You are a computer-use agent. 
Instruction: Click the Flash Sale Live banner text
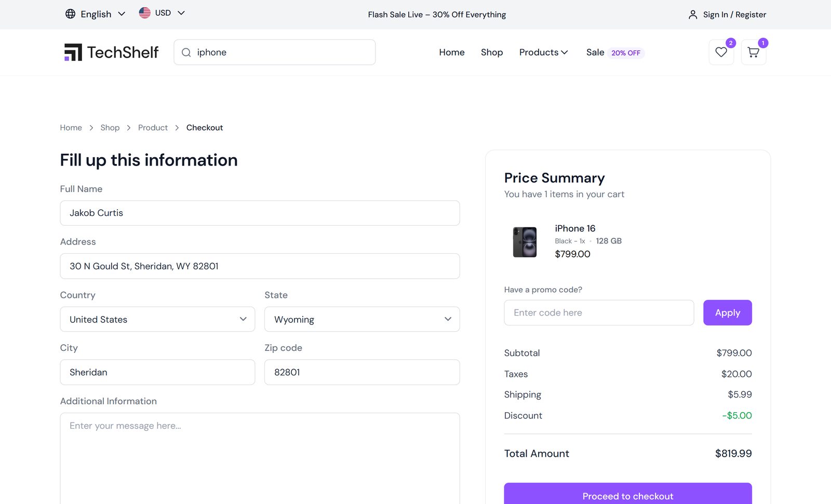click(437, 15)
